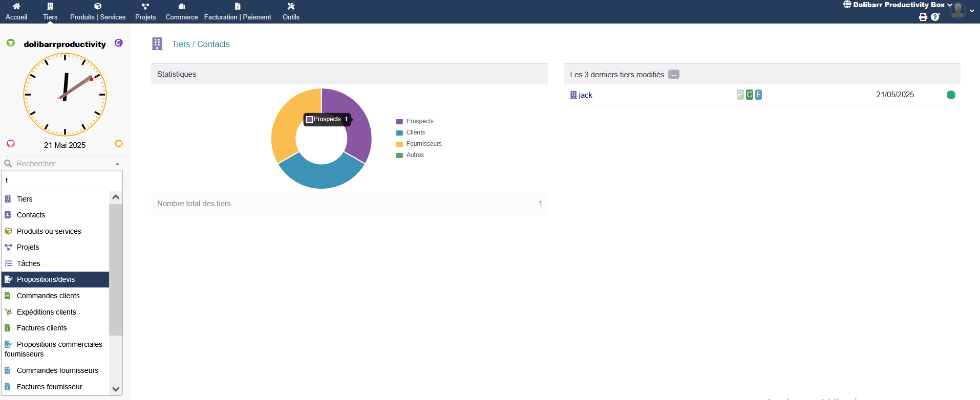The image size is (980, 400).
Task: Collapse the Rechercher search dropdown arrow
Action: point(117,164)
